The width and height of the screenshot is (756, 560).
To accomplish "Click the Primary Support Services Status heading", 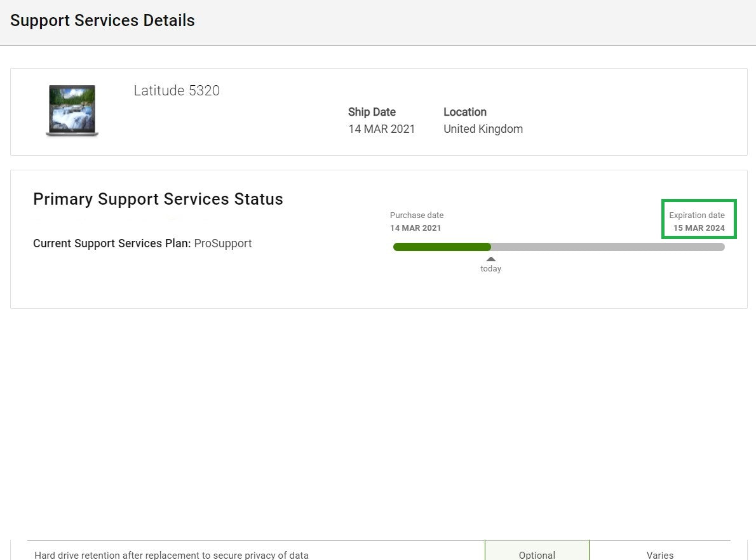I will (x=158, y=199).
